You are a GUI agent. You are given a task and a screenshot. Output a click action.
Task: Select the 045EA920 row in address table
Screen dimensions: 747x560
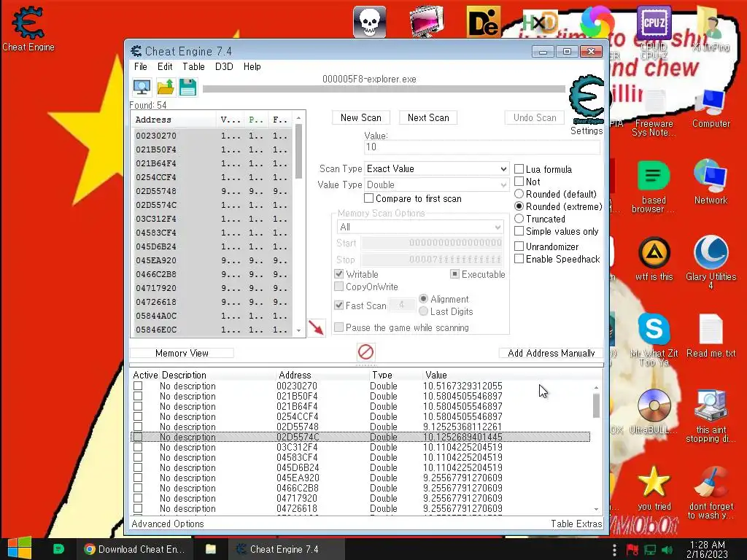tap(360, 478)
